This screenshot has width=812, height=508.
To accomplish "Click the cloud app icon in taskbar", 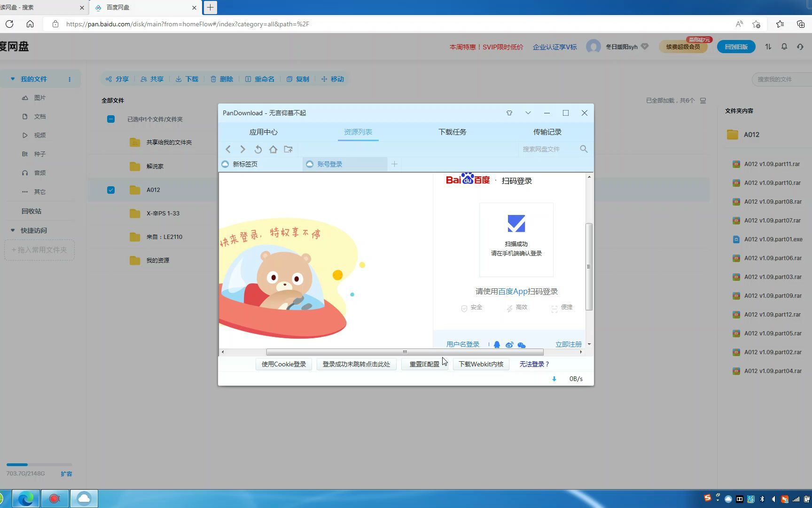I will pyautogui.click(x=84, y=499).
